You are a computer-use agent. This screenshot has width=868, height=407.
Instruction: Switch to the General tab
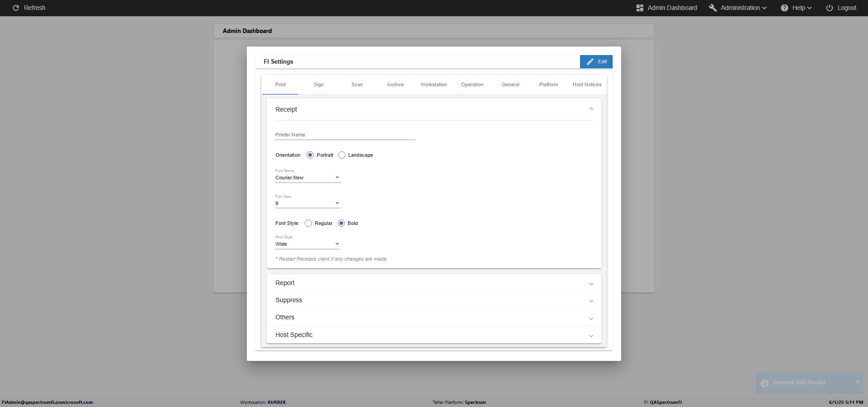coord(510,84)
